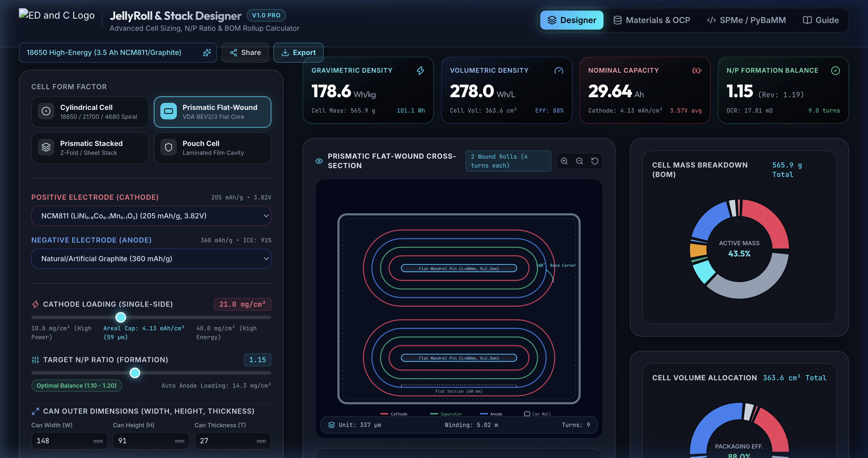The height and width of the screenshot is (458, 868).
Task: Click the Can Height input field
Action: [151, 441]
